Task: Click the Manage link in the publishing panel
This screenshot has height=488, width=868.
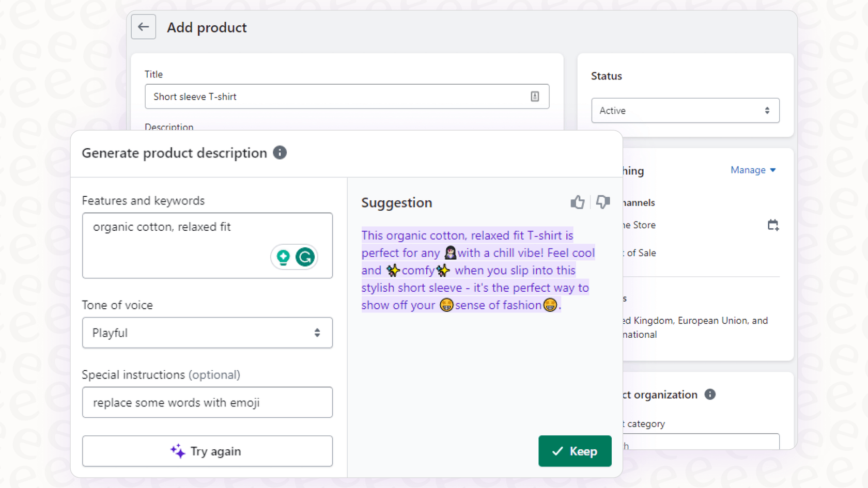Action: (x=748, y=170)
